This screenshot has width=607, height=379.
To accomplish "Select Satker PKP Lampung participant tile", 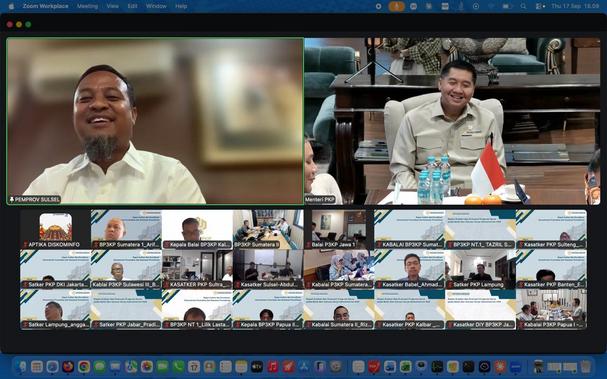I will 480,269.
